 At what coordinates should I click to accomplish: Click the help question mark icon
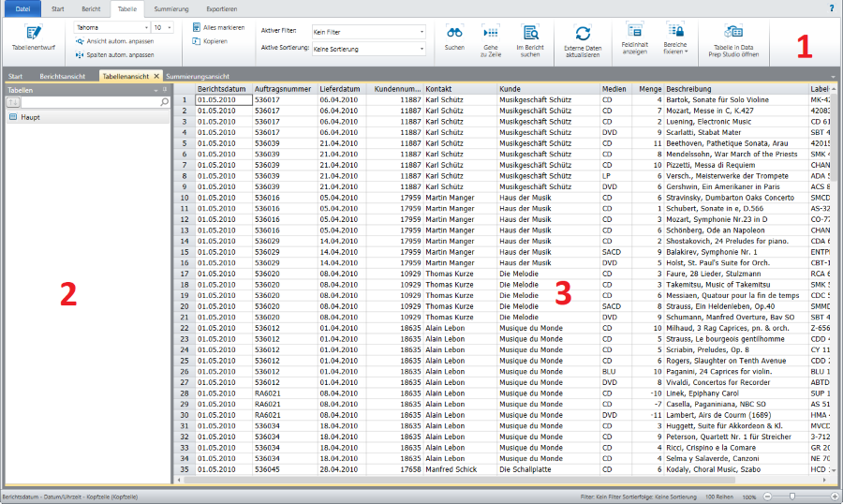click(x=831, y=7)
